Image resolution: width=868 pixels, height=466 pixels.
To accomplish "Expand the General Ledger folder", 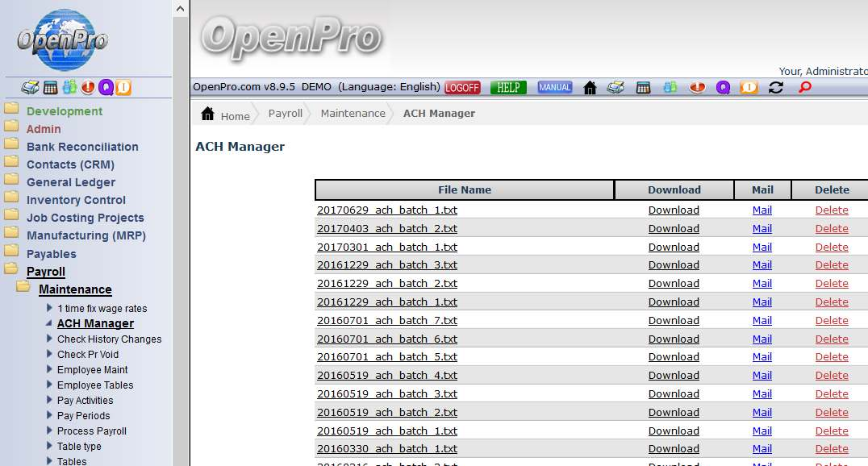I will point(71,182).
